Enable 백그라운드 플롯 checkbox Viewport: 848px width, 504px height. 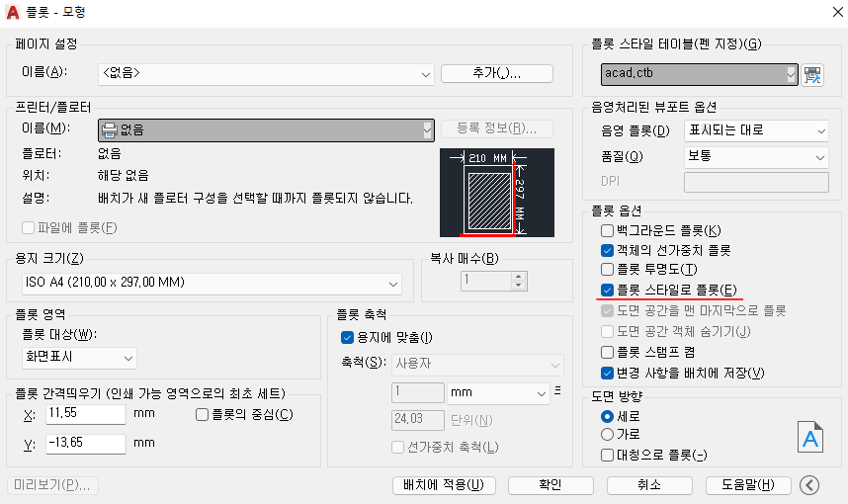click(607, 231)
